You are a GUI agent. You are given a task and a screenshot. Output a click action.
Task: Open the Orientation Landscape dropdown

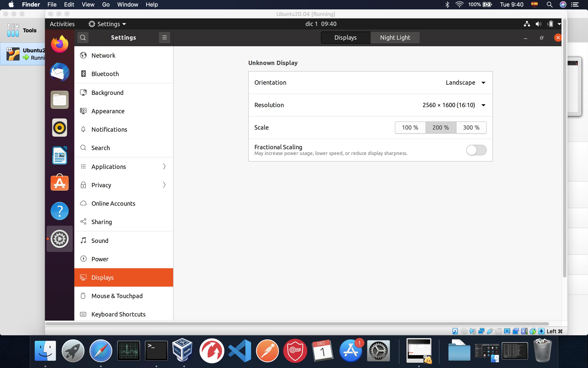pyautogui.click(x=465, y=83)
